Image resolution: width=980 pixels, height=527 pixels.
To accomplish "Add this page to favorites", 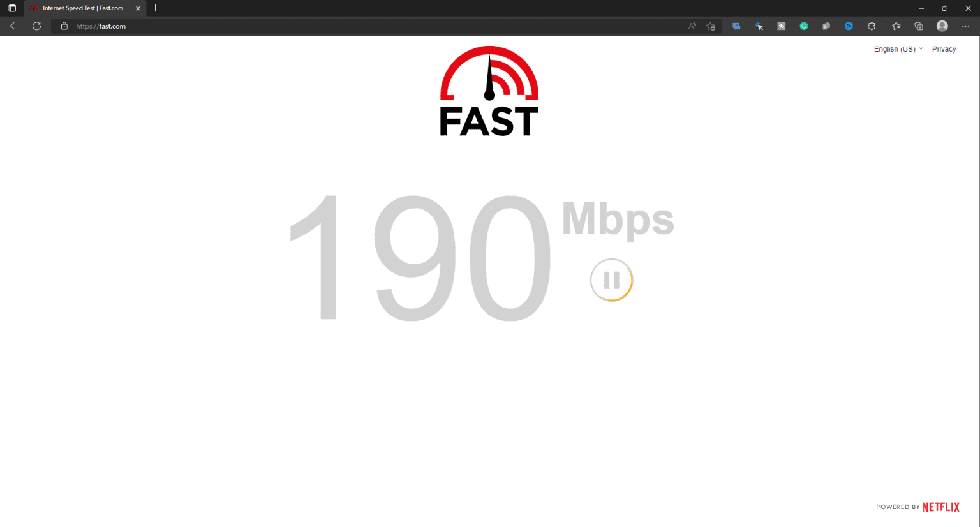I will (711, 26).
